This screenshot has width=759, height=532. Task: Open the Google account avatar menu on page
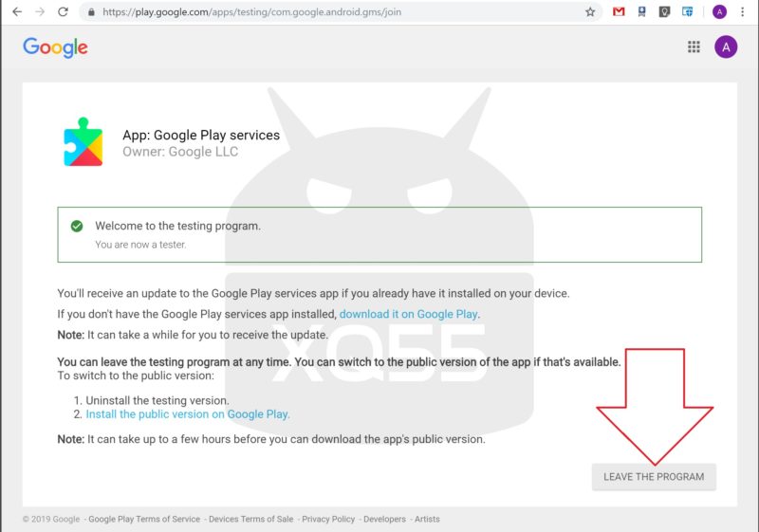point(726,47)
